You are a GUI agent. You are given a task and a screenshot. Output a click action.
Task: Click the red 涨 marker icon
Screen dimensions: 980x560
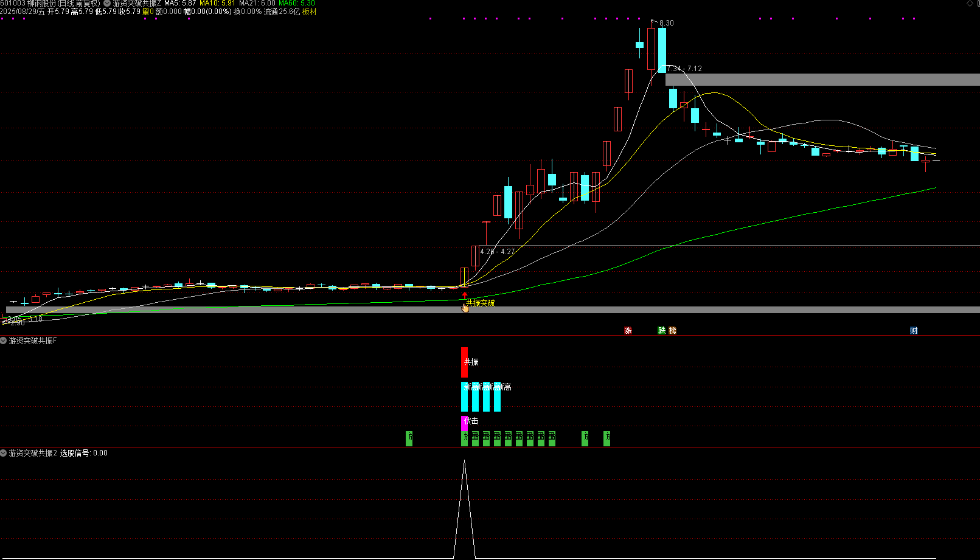(x=628, y=331)
